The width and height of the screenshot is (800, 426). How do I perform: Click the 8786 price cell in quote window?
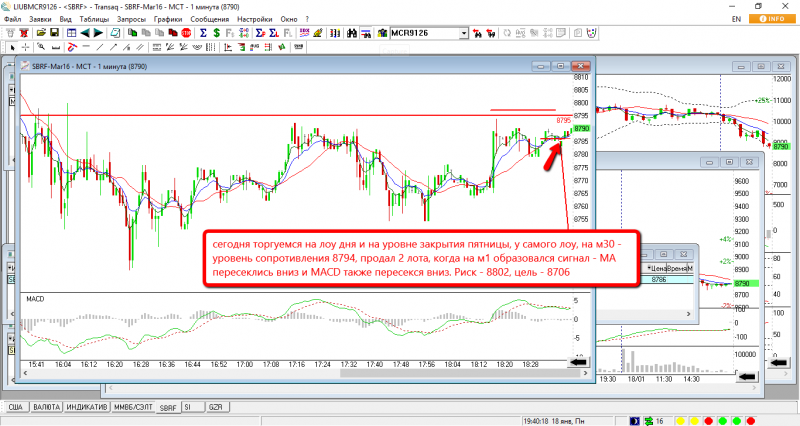click(x=659, y=280)
